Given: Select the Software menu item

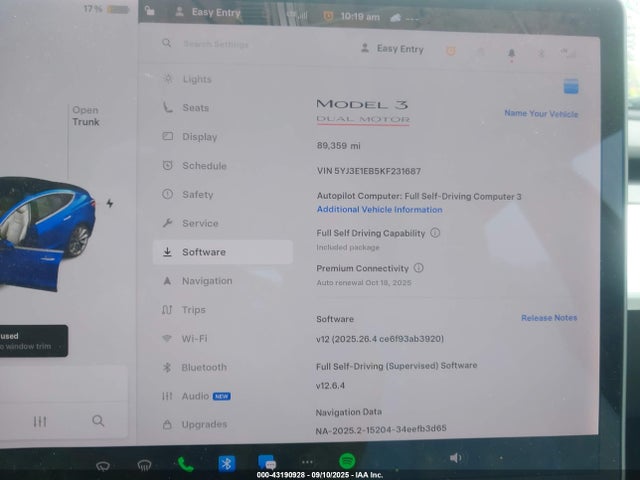Looking at the screenshot, I should coord(223,252).
